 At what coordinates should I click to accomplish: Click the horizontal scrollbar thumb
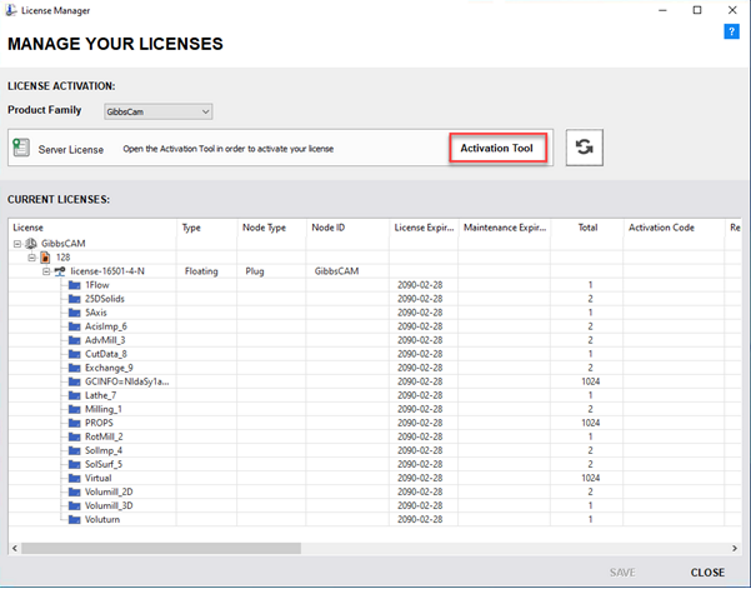click(161, 548)
